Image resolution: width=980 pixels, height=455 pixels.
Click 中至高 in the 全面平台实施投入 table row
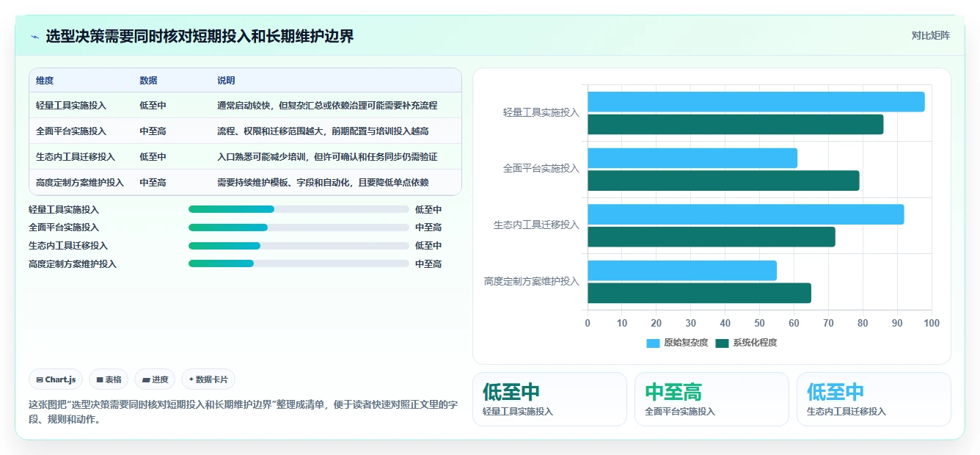point(153,131)
